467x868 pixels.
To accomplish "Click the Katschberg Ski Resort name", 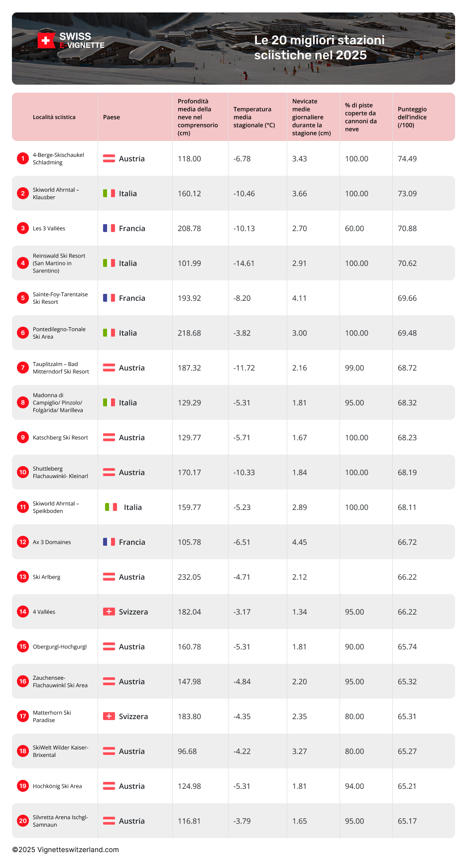I will (60, 437).
